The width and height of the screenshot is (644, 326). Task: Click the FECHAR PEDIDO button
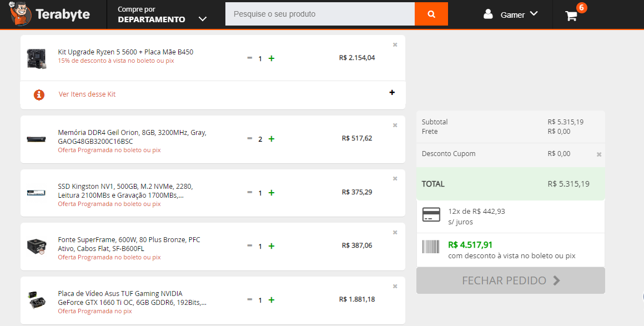click(511, 280)
